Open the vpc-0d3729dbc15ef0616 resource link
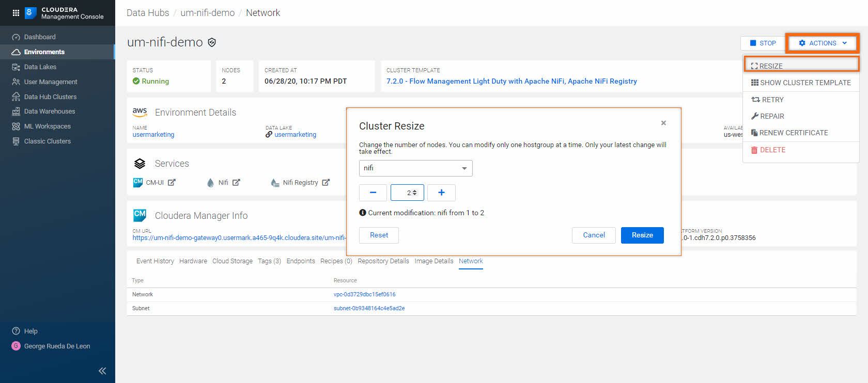The image size is (868, 383). [x=365, y=295]
